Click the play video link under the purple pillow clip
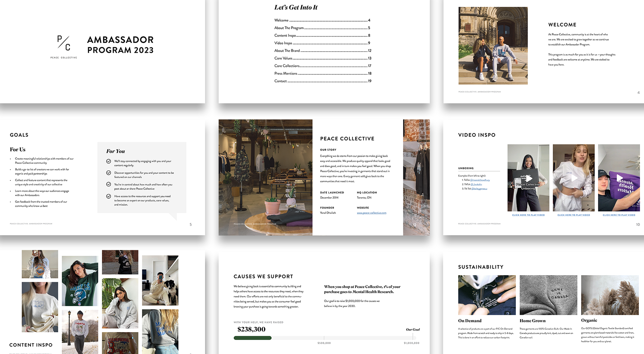Image resolution: width=644 pixels, height=354 pixels. (619, 215)
